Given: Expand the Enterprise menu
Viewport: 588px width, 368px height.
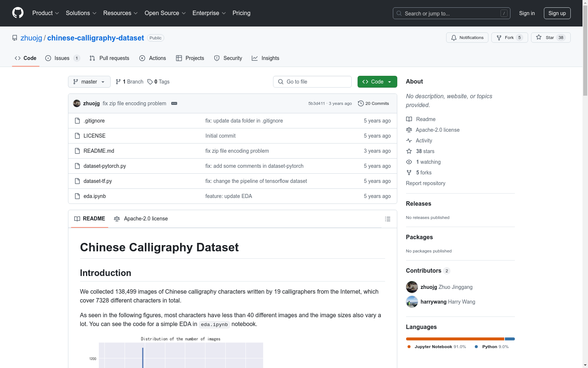Looking at the screenshot, I should [209, 13].
